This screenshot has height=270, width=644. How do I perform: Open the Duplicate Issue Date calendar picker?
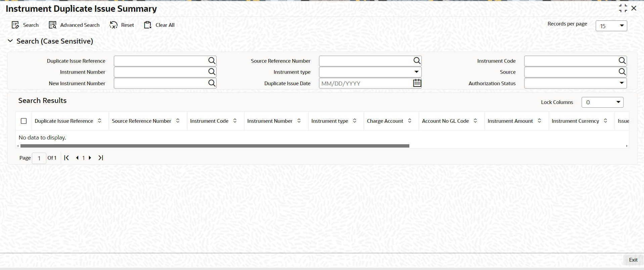417,83
